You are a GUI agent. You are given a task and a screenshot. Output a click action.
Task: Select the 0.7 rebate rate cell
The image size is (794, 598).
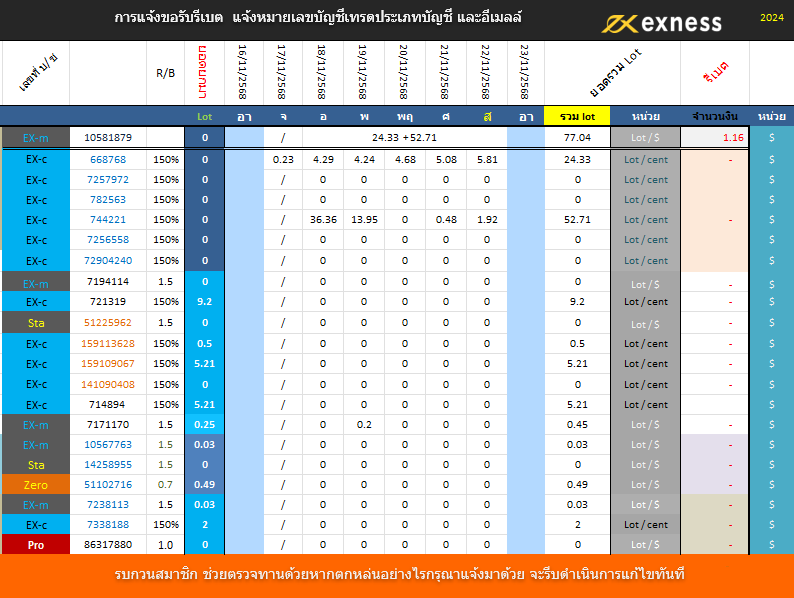tap(165, 485)
